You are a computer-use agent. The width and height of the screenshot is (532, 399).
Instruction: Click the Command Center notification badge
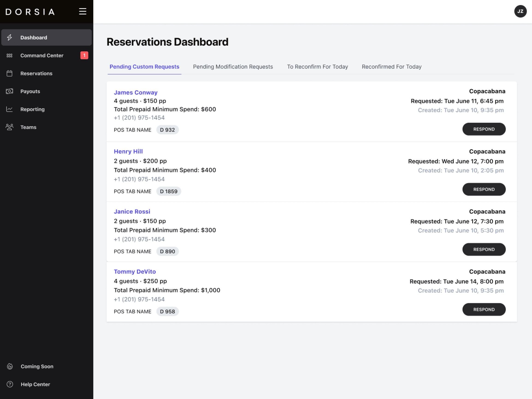tap(84, 56)
